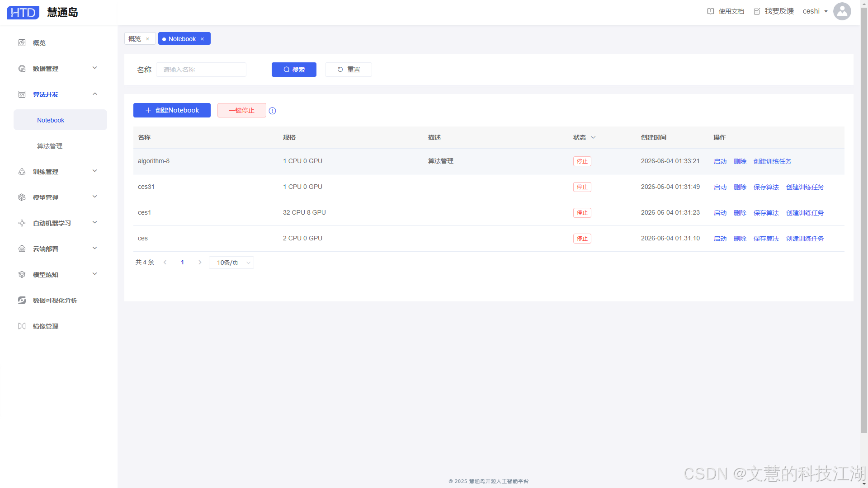Viewport: 868px width, 488px height.
Task: Click 启动 for ces31
Action: tap(720, 187)
